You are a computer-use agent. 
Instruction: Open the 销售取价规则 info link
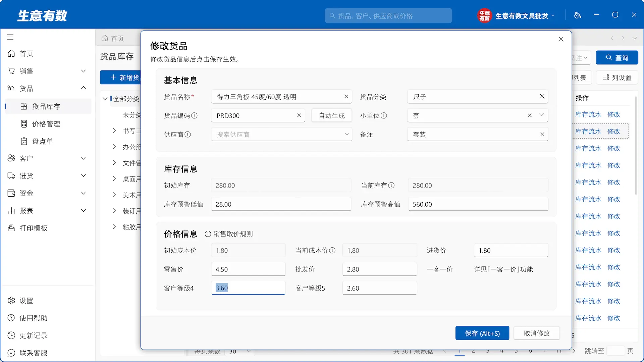[x=229, y=234]
